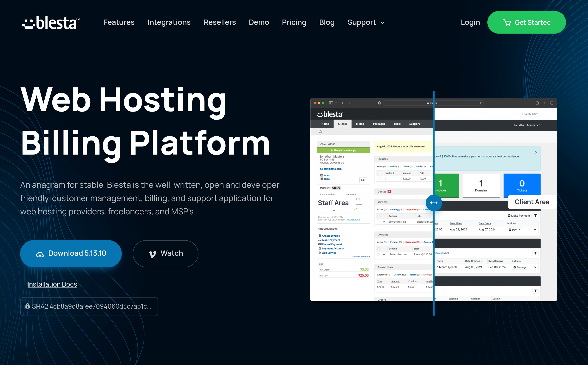Click the Blesta logo in the site header

(51, 22)
